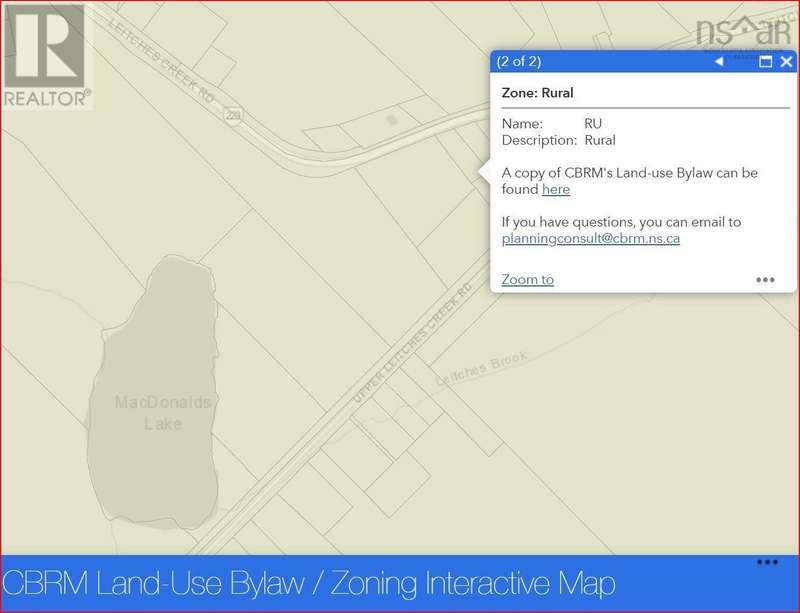Click the 'RU' zone name value
The width and height of the screenshot is (800, 613).
(x=593, y=123)
